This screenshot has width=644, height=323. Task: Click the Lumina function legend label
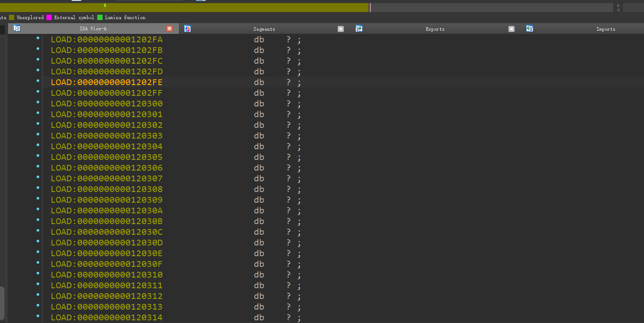pyautogui.click(x=125, y=17)
